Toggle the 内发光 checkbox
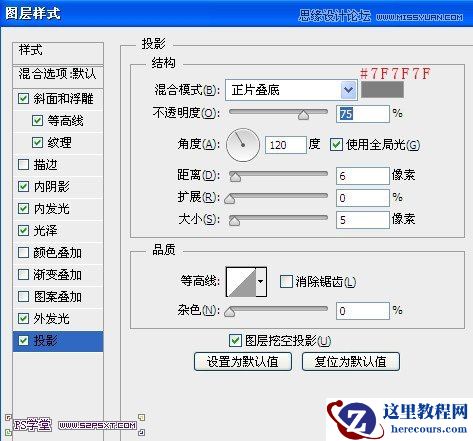Viewport: 473px width, 441px height. [23, 209]
